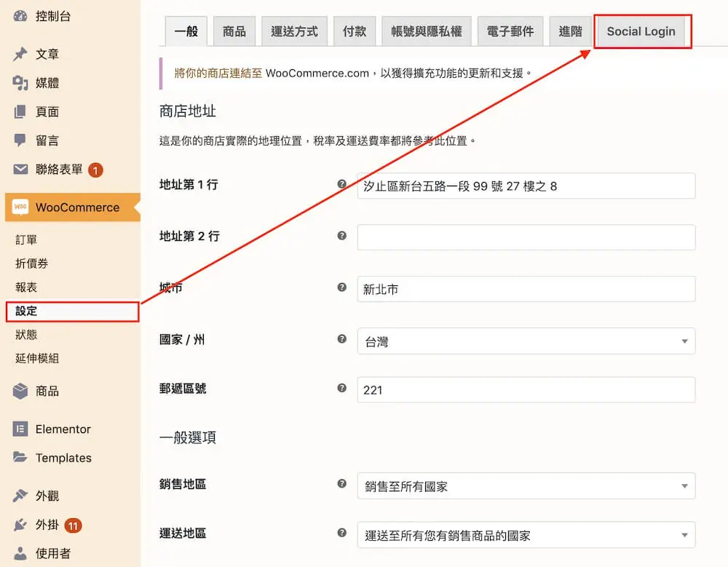
Task: Click the 外掛 plugin icon
Action: point(20,525)
